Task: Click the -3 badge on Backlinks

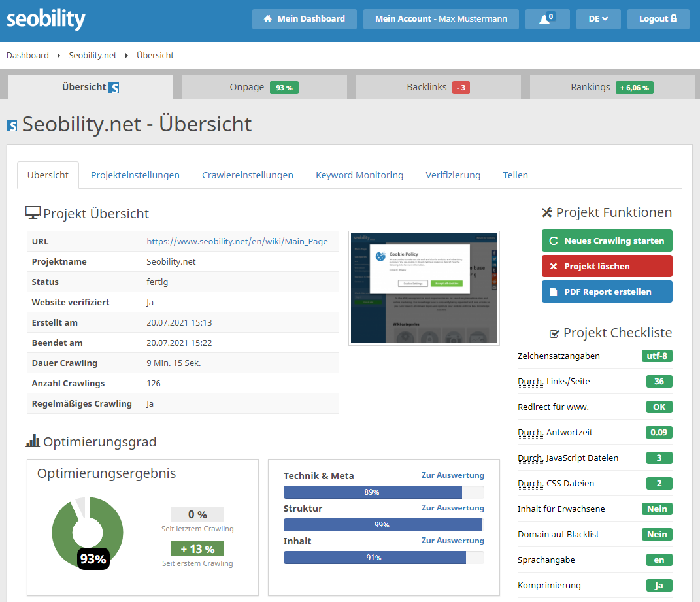Action: (x=461, y=88)
